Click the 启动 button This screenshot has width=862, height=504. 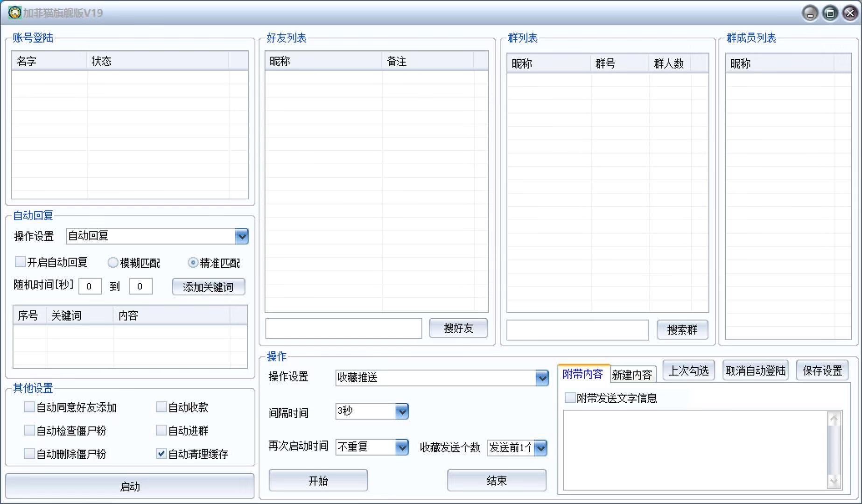[130, 486]
